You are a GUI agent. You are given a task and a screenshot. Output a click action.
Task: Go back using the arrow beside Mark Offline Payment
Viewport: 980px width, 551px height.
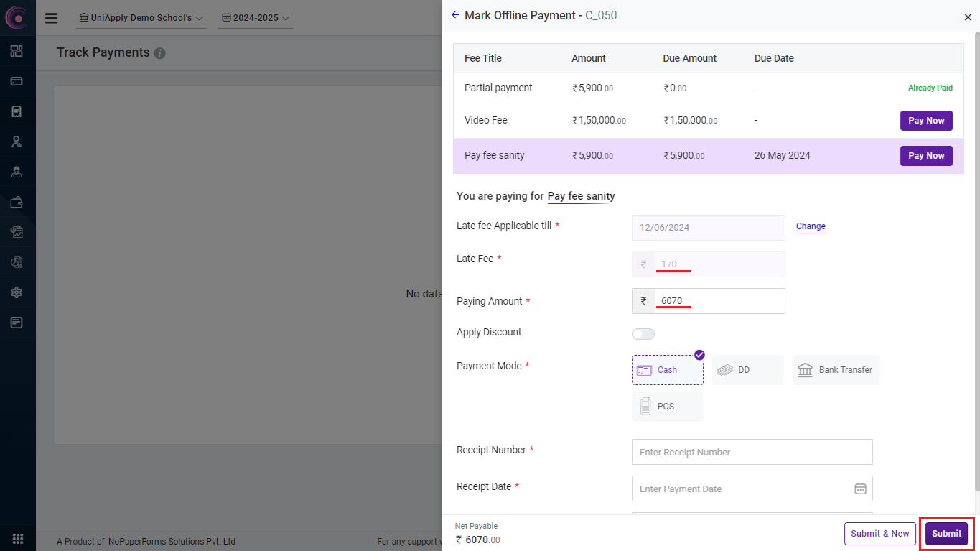455,15
